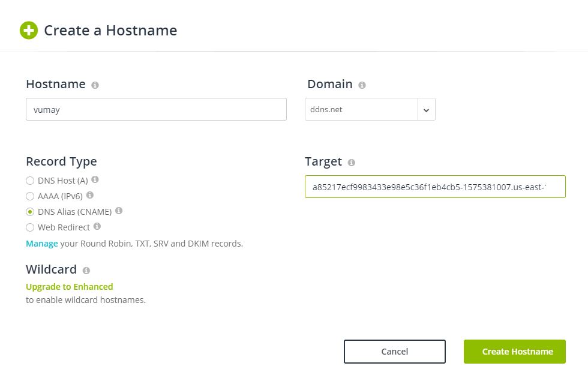Viewport: 588px width, 381px height.
Task: Open the Manage records link
Action: click(x=42, y=244)
